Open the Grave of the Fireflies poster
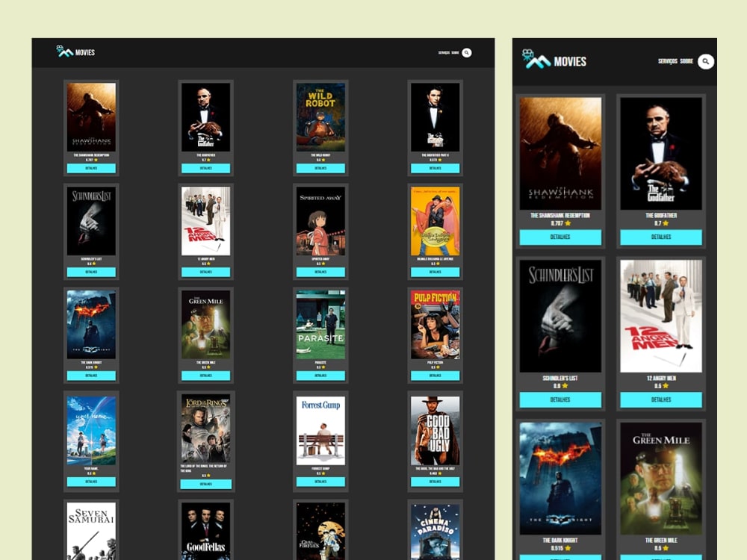Image resolution: width=747 pixels, height=560 pixels. pyautogui.click(x=320, y=531)
